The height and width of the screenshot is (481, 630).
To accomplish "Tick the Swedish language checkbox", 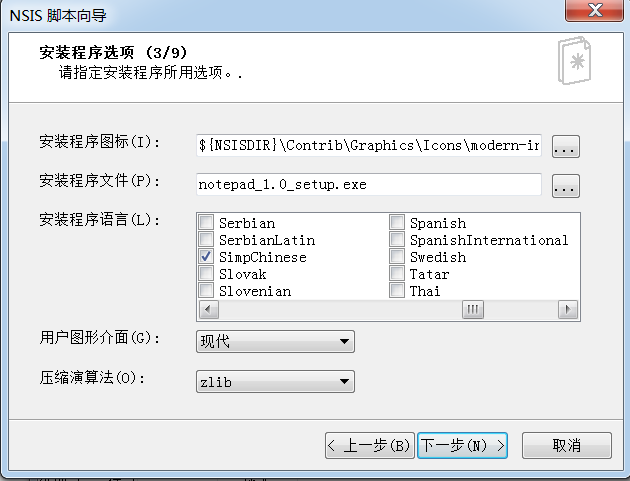I will pos(397,256).
